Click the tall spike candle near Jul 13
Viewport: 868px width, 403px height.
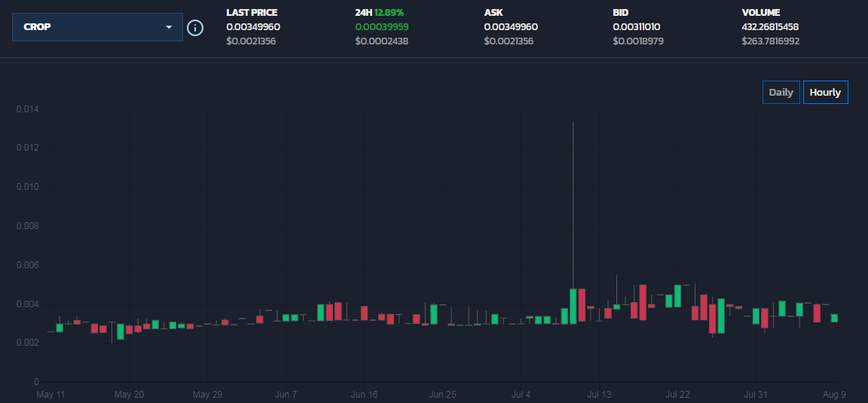coord(573,306)
